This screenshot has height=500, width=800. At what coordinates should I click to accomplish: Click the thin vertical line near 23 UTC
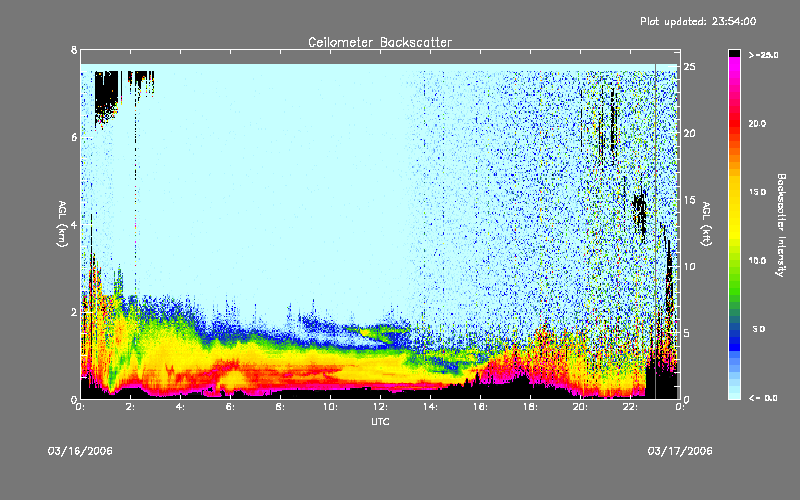pyautogui.click(x=656, y=230)
